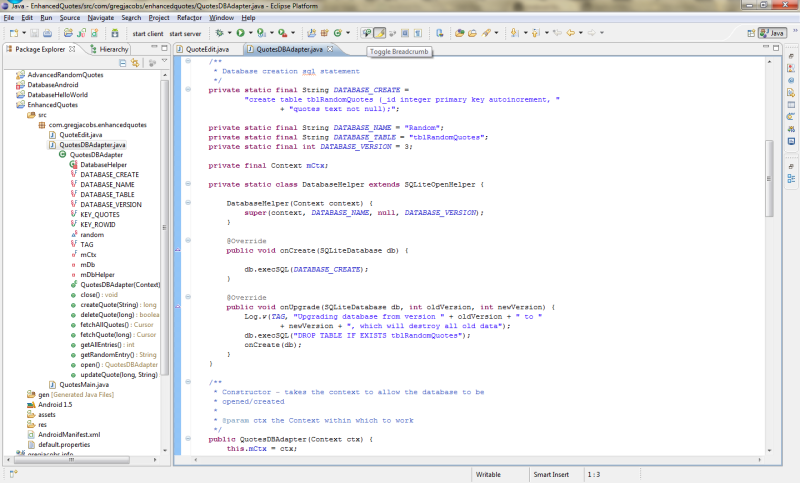
Task: Click the start server button
Action: 186,33
